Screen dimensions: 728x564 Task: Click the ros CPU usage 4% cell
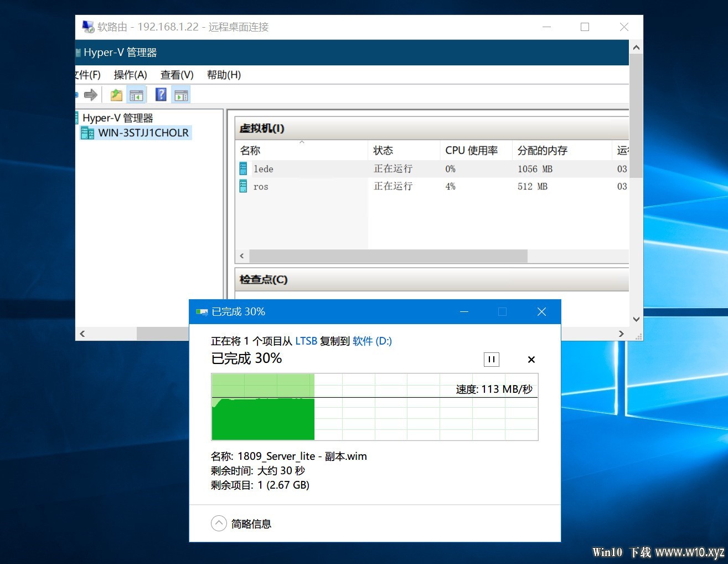(x=451, y=187)
